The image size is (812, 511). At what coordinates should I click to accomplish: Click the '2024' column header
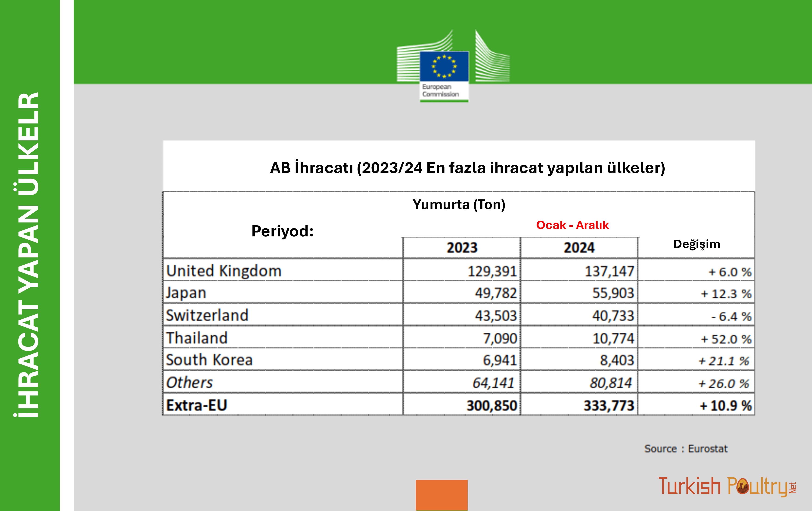tap(579, 248)
